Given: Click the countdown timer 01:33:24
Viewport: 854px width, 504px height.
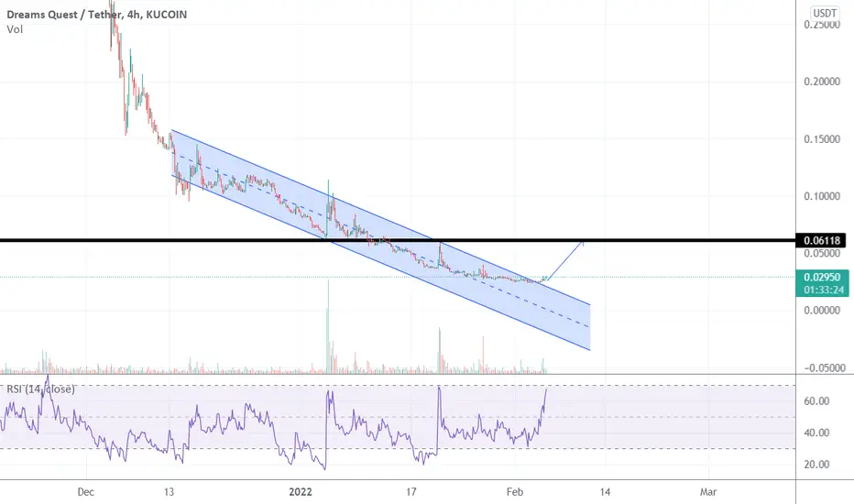Looking at the screenshot, I should (x=822, y=290).
